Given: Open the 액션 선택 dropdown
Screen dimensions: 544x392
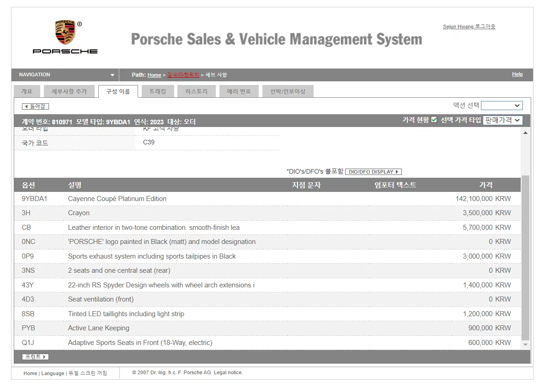Looking at the screenshot, I should [501, 106].
